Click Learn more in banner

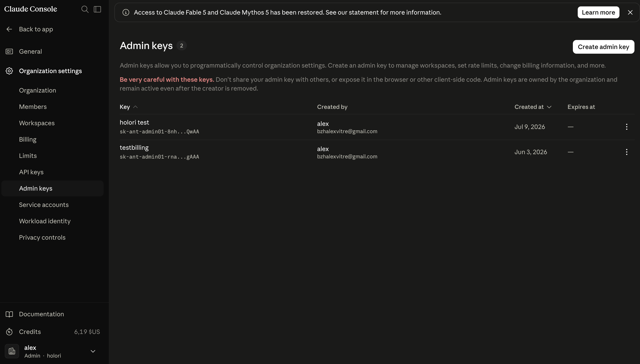[x=598, y=13]
